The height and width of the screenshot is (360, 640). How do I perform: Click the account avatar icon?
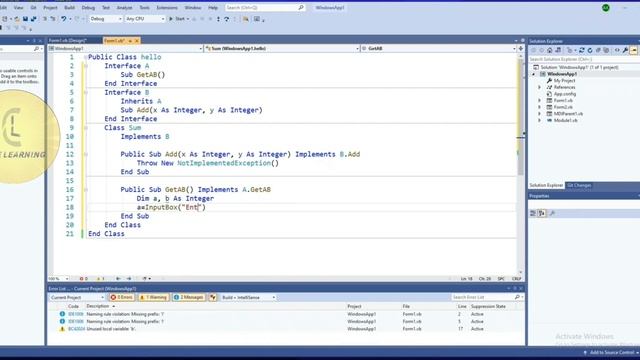pyautogui.click(x=606, y=8)
